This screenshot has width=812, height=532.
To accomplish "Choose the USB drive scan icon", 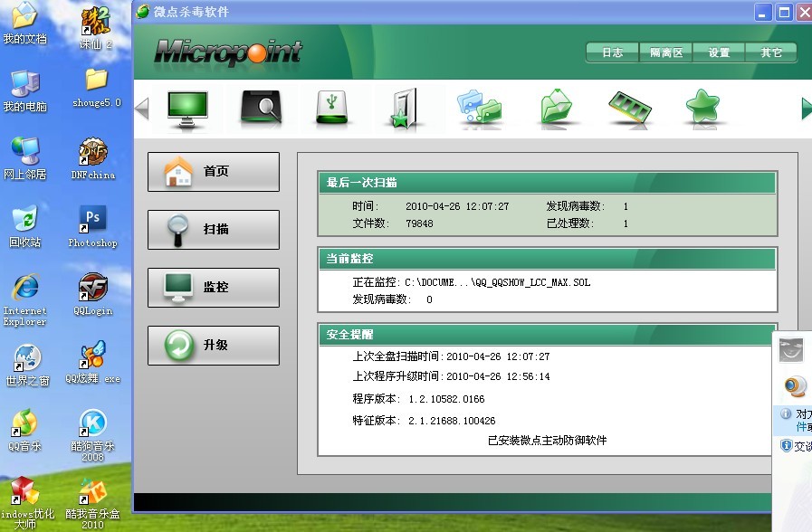I will (x=332, y=108).
